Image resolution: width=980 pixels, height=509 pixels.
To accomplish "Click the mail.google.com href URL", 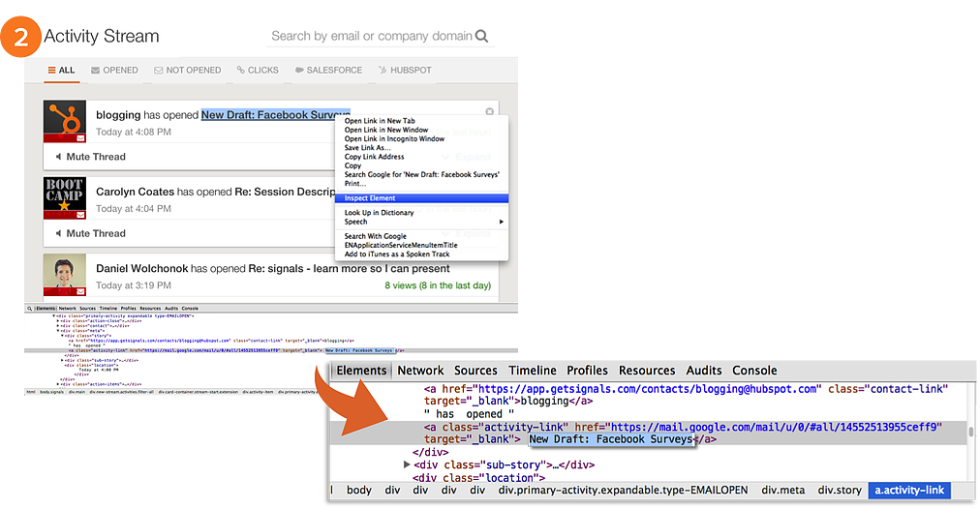I will 774,427.
